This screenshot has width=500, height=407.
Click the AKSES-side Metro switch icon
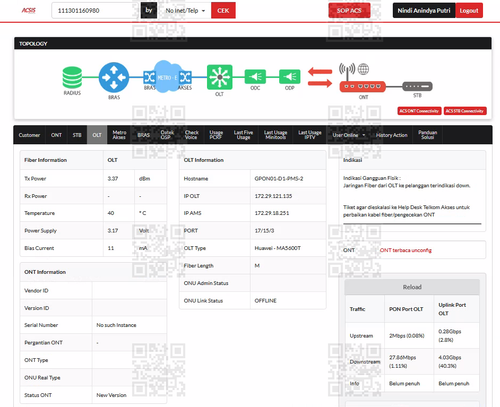tap(185, 77)
